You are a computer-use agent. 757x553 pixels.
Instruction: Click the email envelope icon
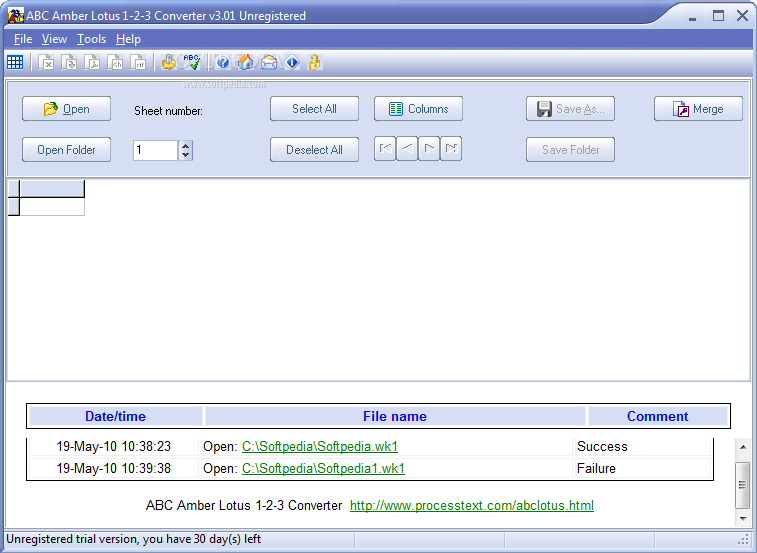click(269, 62)
